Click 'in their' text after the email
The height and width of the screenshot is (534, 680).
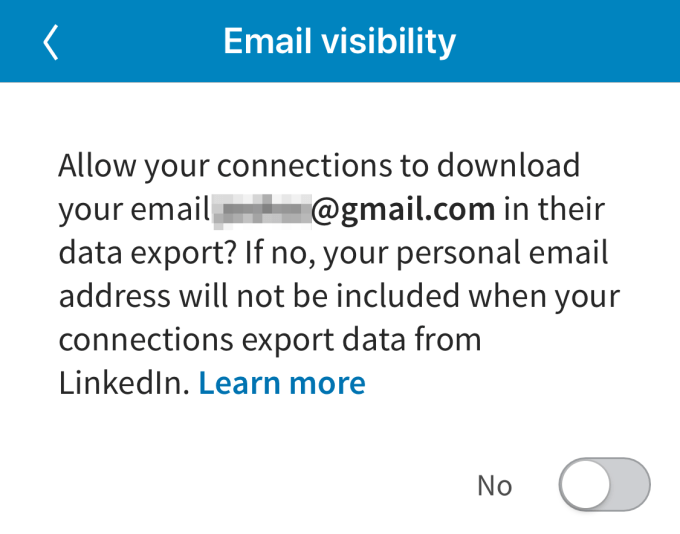click(553, 209)
